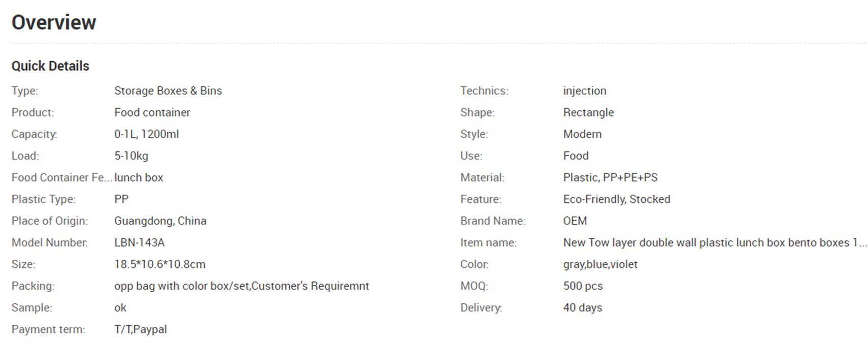The height and width of the screenshot is (346, 868).
Task: Click the Model Number LBN-143A value
Action: (x=140, y=243)
